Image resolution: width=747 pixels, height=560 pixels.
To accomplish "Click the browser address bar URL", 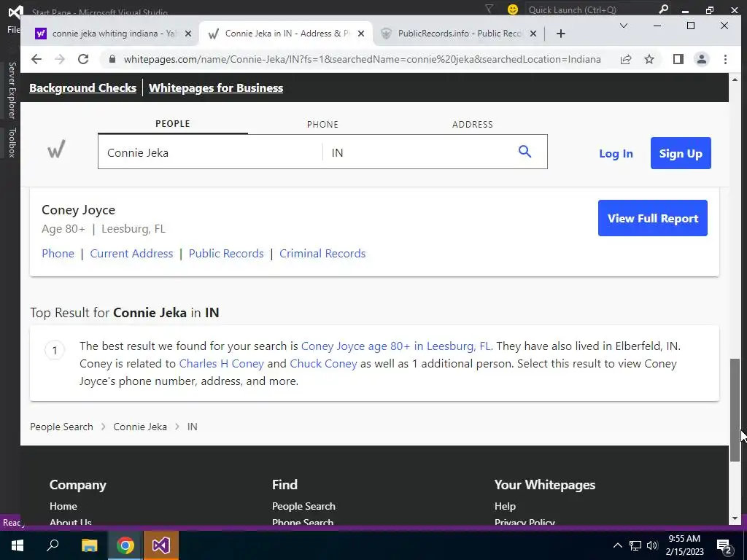I will (362, 59).
